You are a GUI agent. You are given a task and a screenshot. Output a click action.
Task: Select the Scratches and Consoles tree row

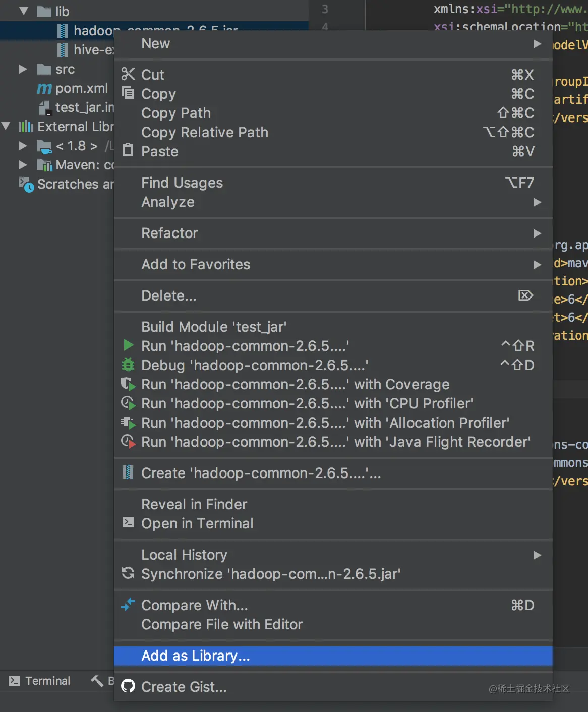pos(57,184)
